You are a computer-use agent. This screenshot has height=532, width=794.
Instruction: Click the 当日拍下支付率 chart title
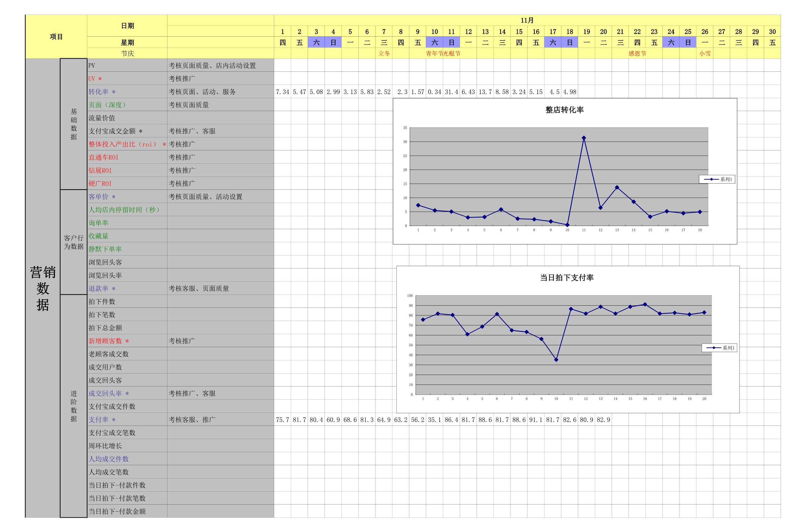[567, 278]
